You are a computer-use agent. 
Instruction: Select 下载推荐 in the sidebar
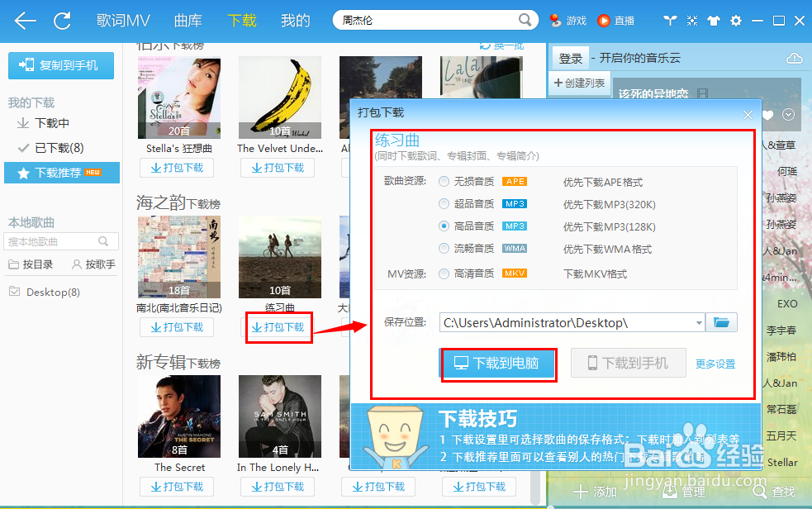point(62,173)
